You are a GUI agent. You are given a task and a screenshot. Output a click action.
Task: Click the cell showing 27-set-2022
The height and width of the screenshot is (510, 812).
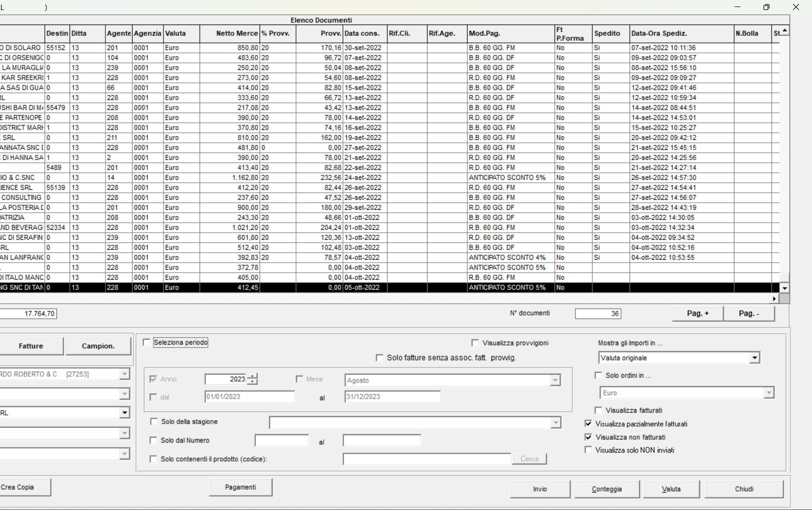pos(364,148)
